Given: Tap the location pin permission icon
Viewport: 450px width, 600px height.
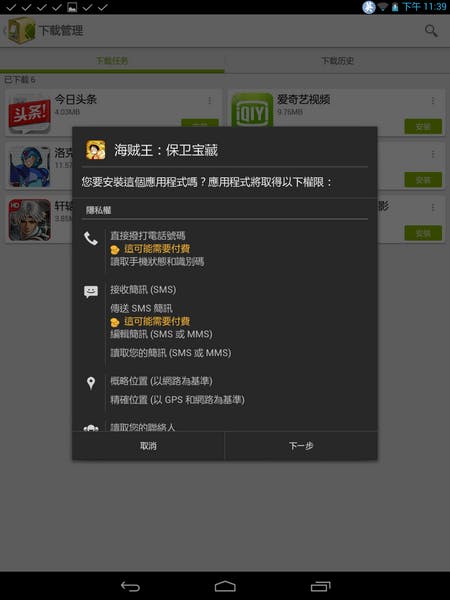Looking at the screenshot, I should [x=91, y=383].
